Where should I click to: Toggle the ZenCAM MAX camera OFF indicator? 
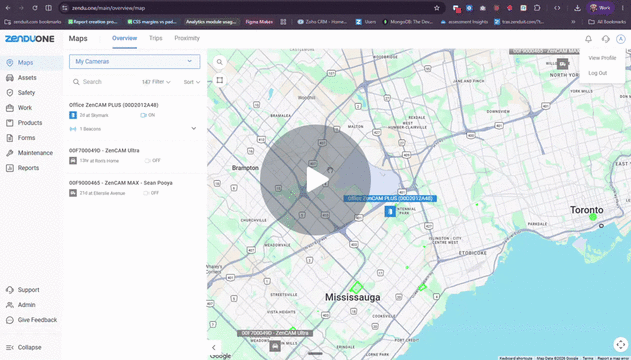pos(151,193)
